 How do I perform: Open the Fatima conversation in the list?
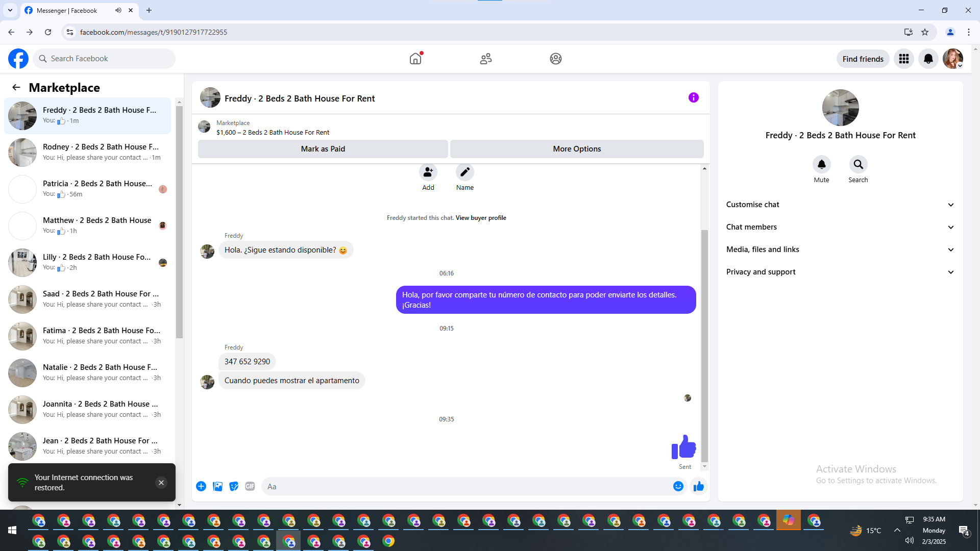pos(88,336)
